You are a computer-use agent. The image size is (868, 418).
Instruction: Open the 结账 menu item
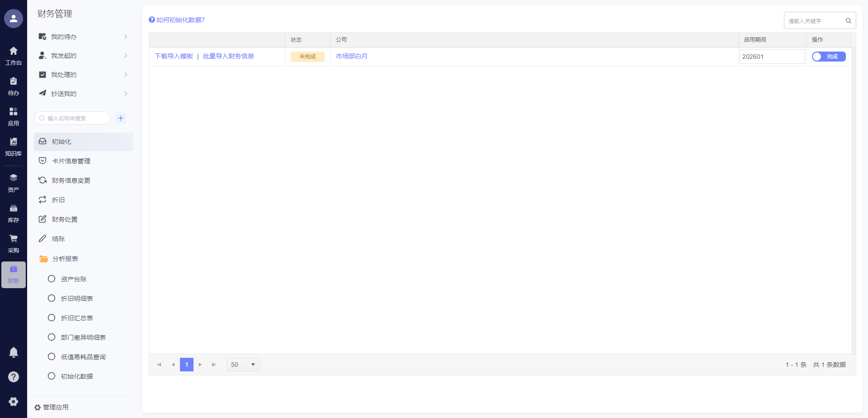pos(58,239)
